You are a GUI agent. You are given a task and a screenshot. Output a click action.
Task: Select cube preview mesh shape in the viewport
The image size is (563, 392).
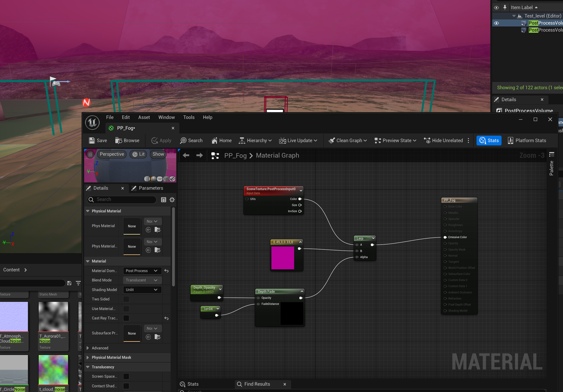[166, 179]
